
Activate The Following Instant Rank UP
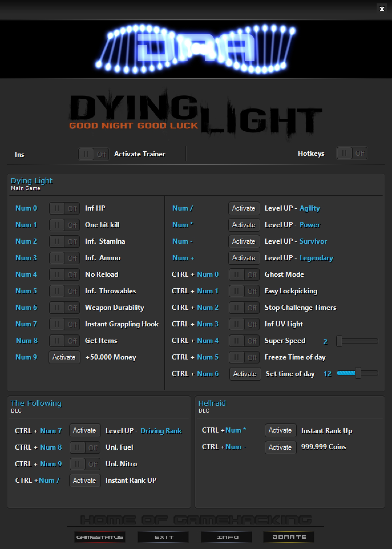85,481
